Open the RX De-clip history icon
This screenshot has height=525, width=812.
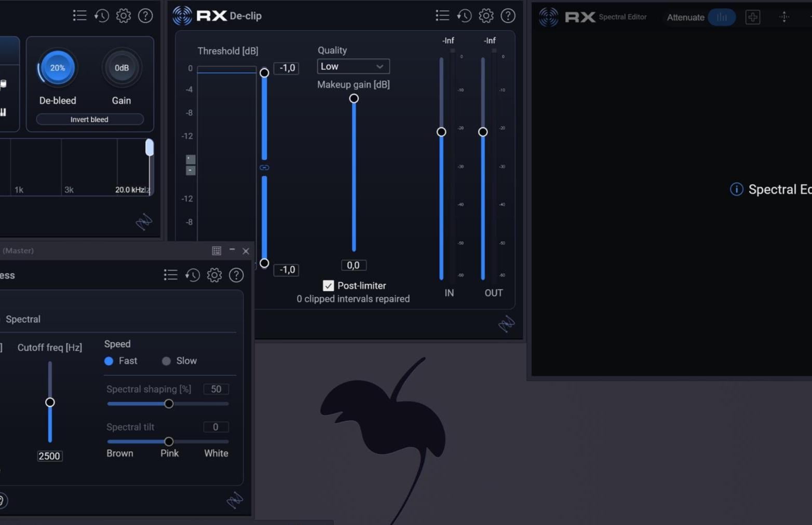point(464,16)
